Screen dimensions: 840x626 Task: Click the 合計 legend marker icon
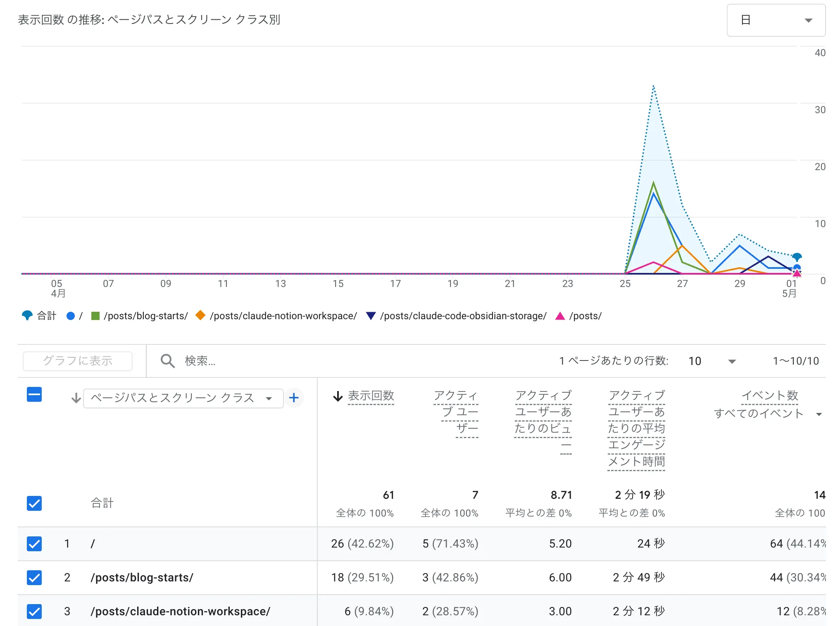(27, 315)
